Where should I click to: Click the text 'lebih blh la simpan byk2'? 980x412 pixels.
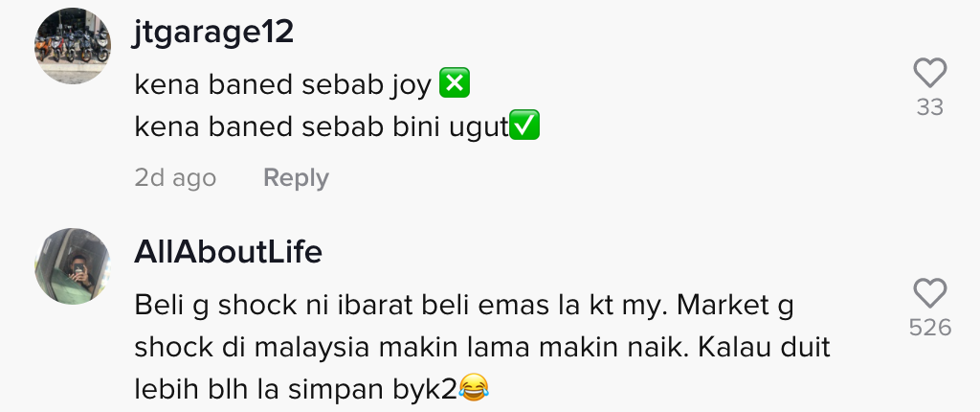tap(297, 389)
